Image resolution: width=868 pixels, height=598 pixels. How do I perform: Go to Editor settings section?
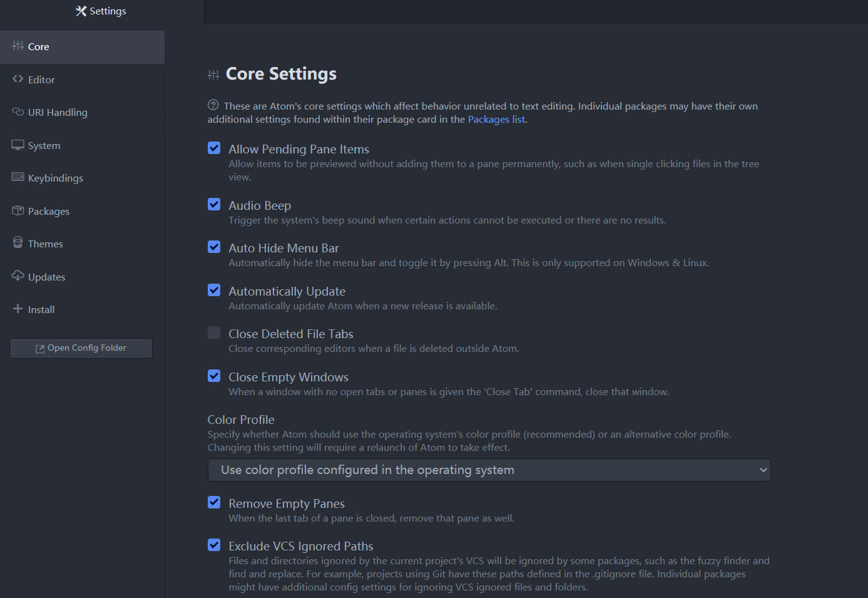[82, 80]
